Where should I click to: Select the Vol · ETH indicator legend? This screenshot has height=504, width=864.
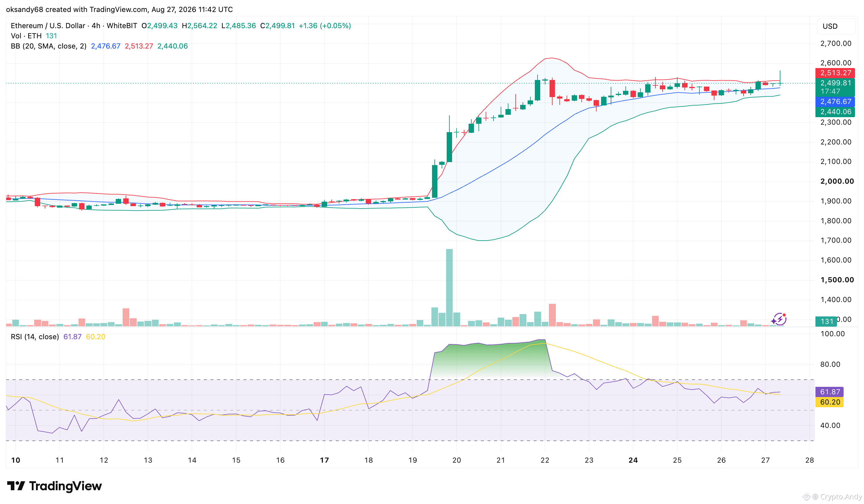(x=26, y=36)
